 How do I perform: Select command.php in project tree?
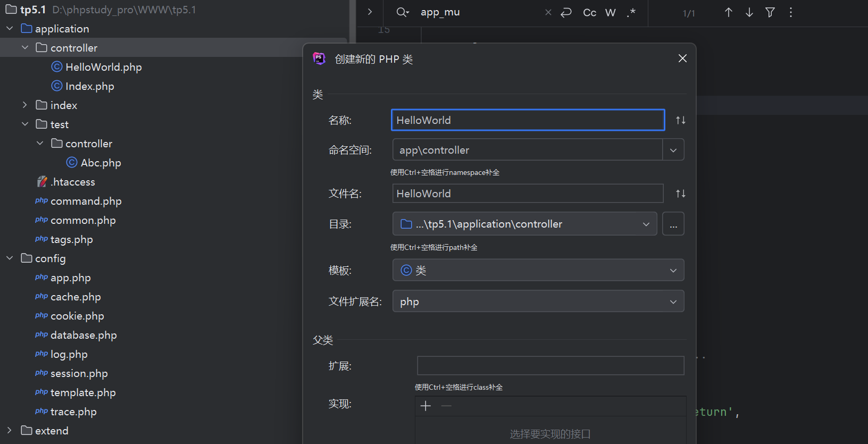click(86, 201)
